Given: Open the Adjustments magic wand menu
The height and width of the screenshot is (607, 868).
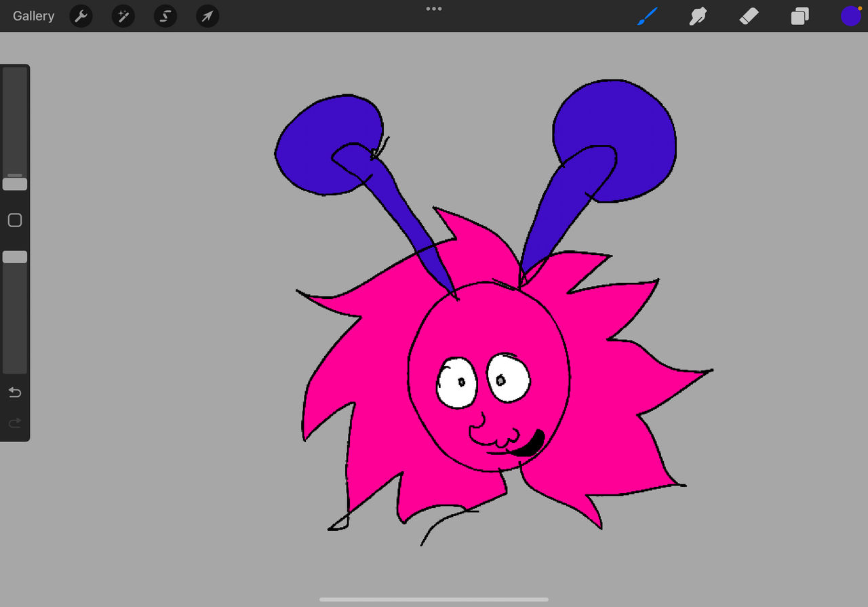Looking at the screenshot, I should [x=123, y=16].
